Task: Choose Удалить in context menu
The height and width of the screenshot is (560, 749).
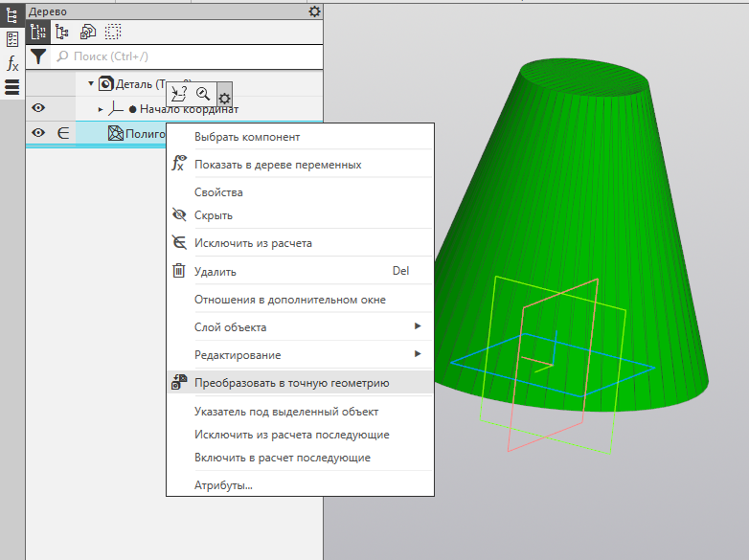Action: 300,271
